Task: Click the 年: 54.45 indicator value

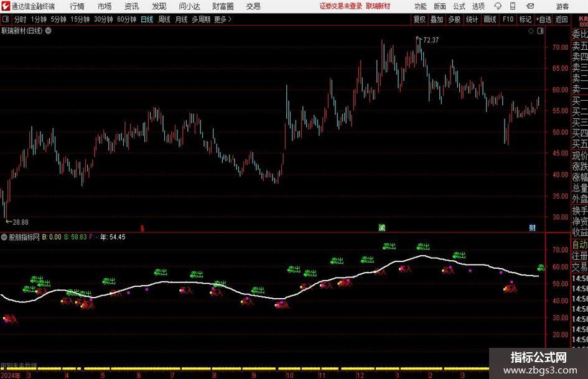Action: [113, 237]
